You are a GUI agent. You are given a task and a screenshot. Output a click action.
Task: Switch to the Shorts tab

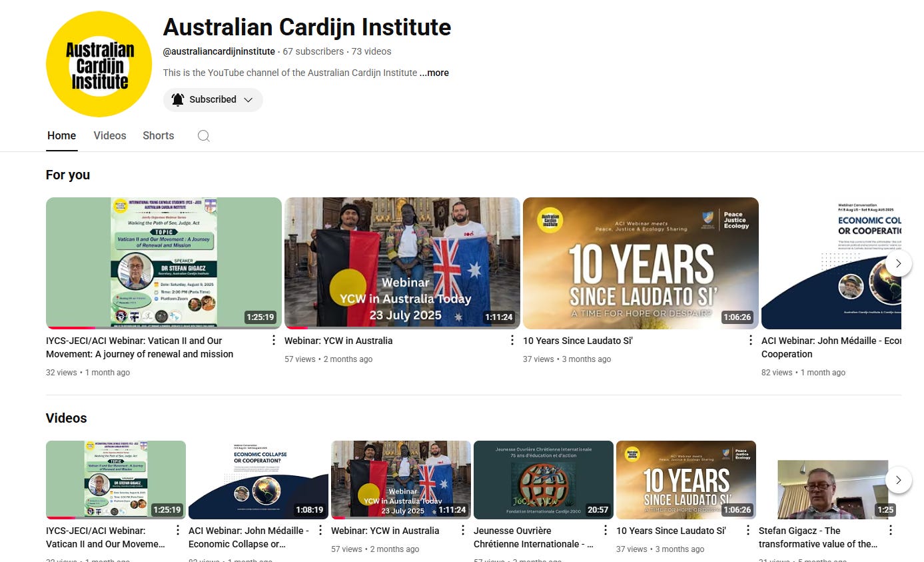click(x=159, y=135)
